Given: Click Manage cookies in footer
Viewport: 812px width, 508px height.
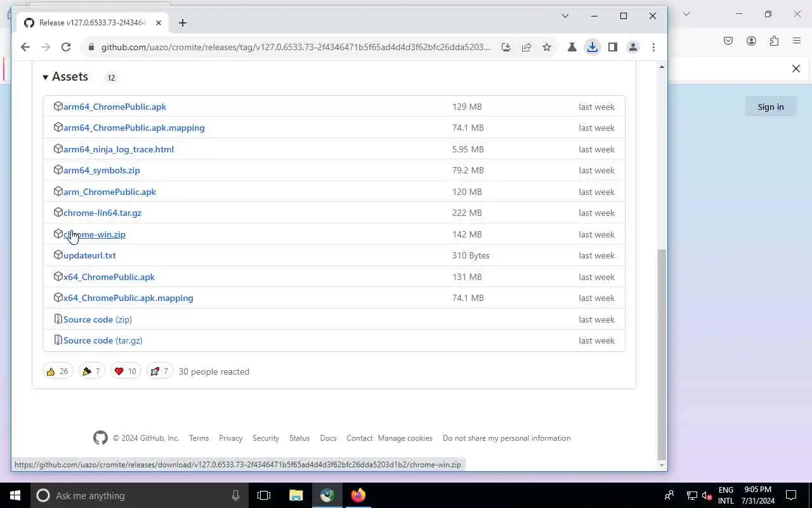Looking at the screenshot, I should pyautogui.click(x=405, y=438).
